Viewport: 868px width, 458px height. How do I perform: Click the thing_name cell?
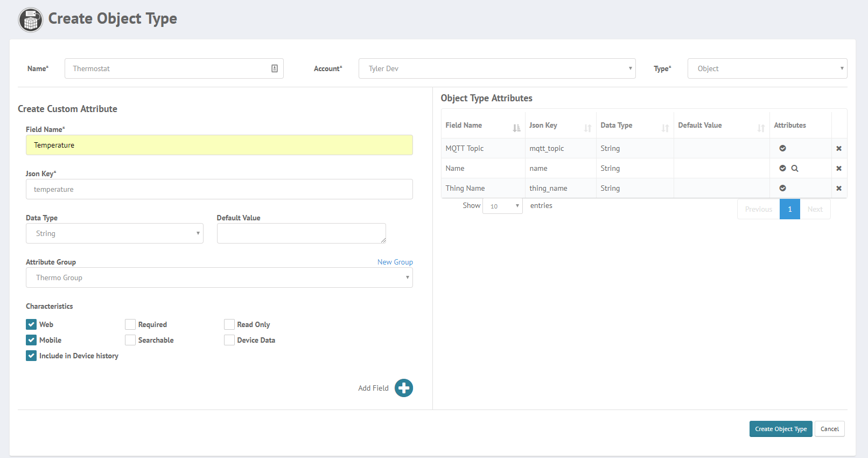tap(561, 188)
